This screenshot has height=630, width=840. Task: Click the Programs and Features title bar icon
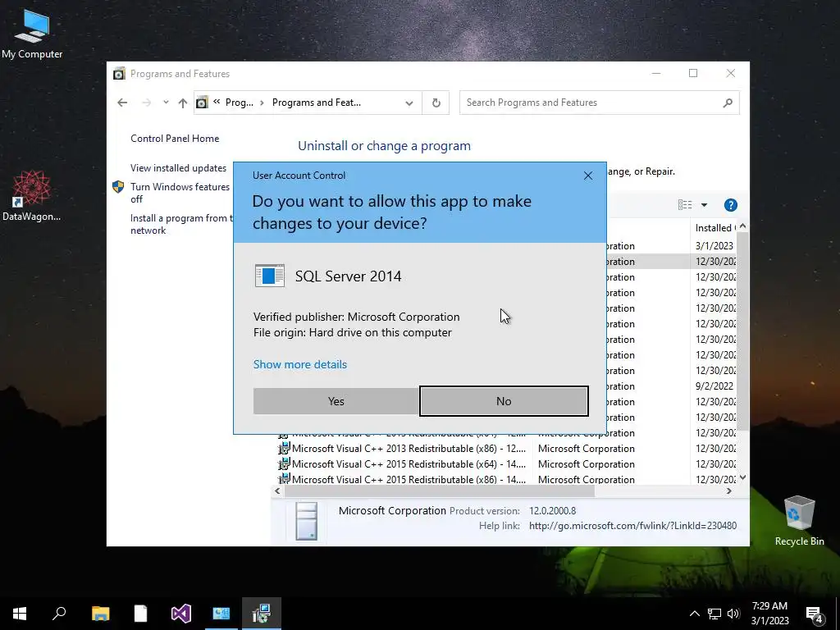point(119,73)
